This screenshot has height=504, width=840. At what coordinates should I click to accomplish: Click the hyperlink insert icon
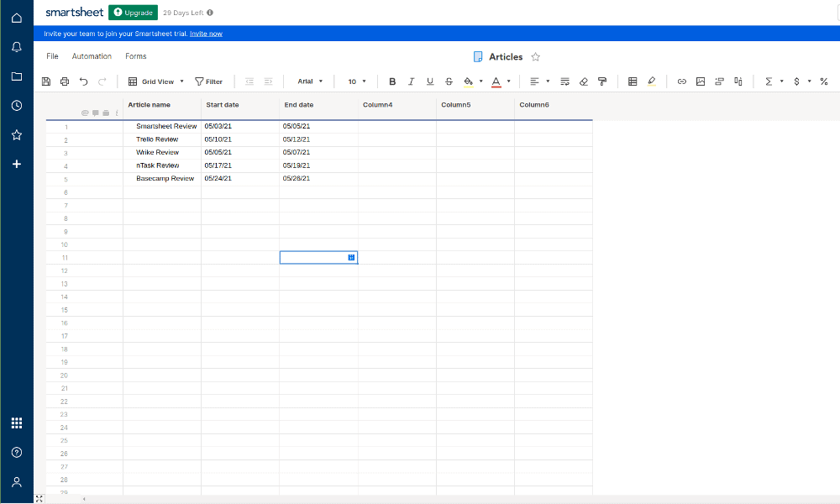click(681, 81)
